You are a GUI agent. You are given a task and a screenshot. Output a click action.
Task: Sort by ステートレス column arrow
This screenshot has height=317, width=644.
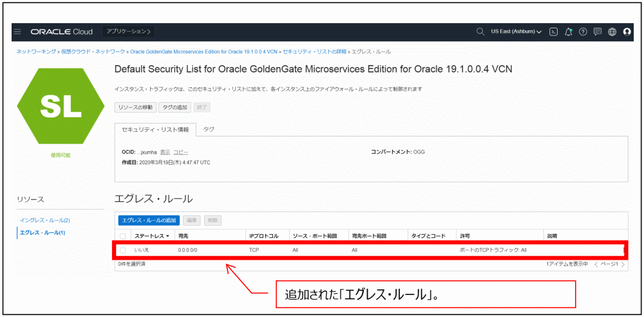pyautogui.click(x=167, y=236)
